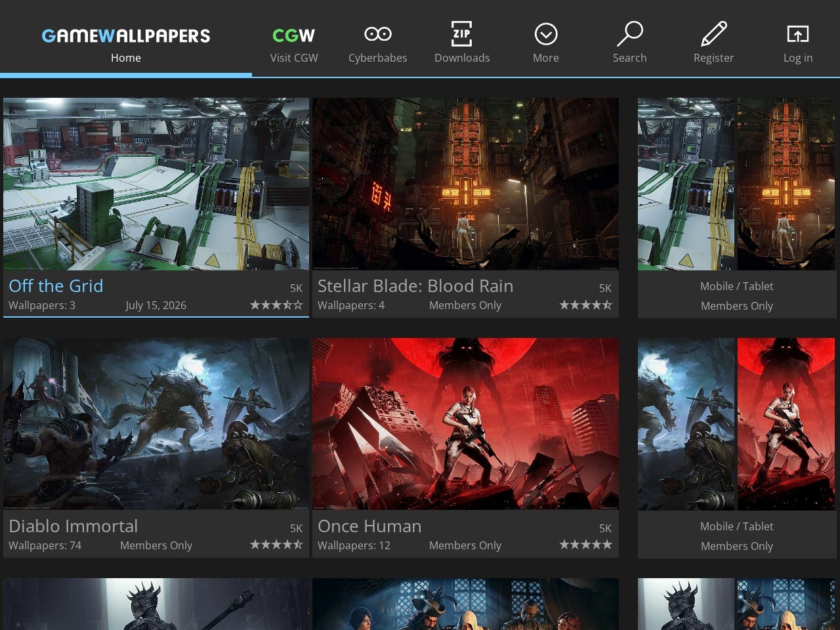The width and height of the screenshot is (840, 630).
Task: Click the Off the Grid star rating
Action: (276, 305)
